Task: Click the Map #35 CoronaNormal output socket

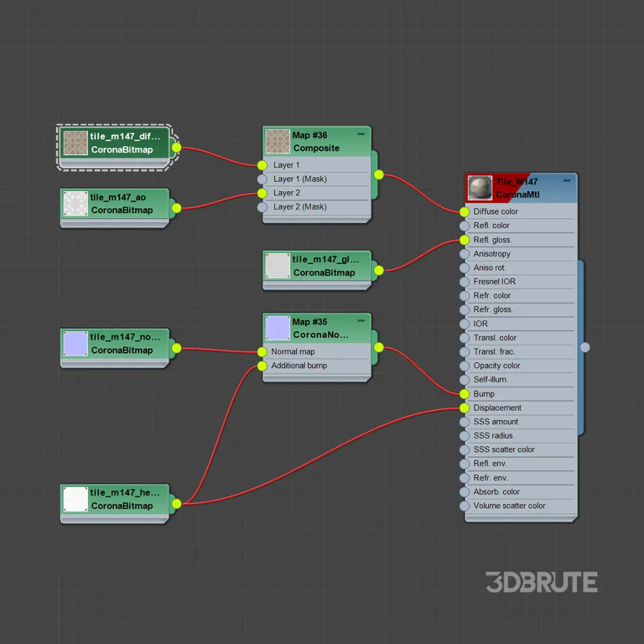Action: pyautogui.click(x=379, y=348)
